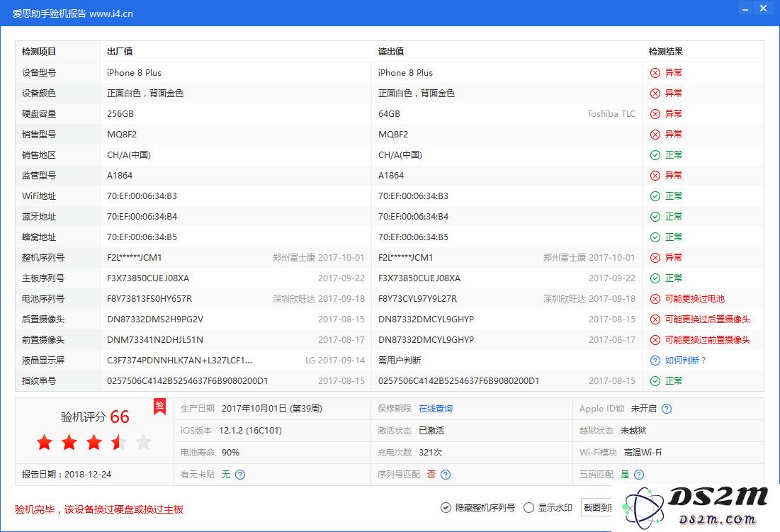780x532 pixels.
Task: Click the 需用户判断 LCD read value
Action: click(400, 361)
